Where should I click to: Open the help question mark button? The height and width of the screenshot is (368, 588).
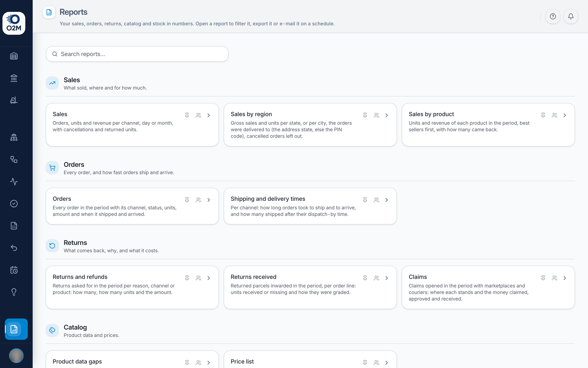553,17
